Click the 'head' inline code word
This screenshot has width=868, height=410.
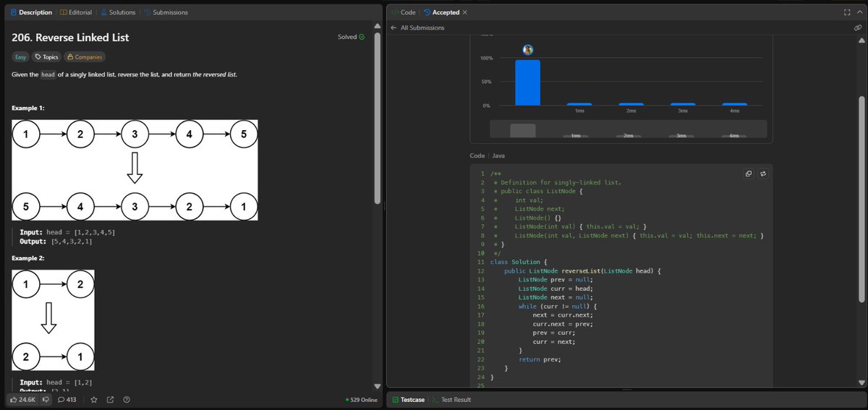(x=48, y=74)
